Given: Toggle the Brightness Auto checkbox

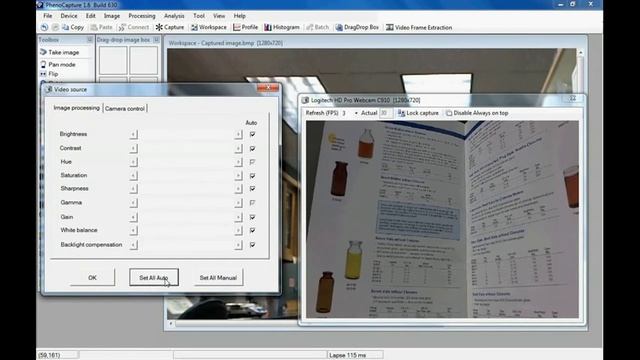Looking at the screenshot, I should 252,134.
